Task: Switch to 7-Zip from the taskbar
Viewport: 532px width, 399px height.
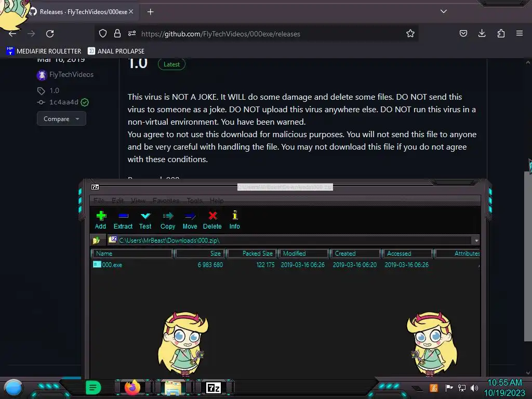Action: tap(214, 388)
